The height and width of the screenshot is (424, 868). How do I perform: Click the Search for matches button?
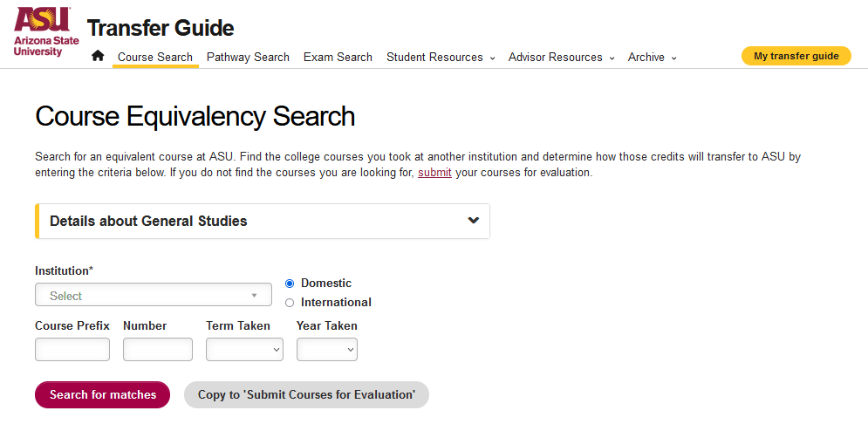point(102,394)
